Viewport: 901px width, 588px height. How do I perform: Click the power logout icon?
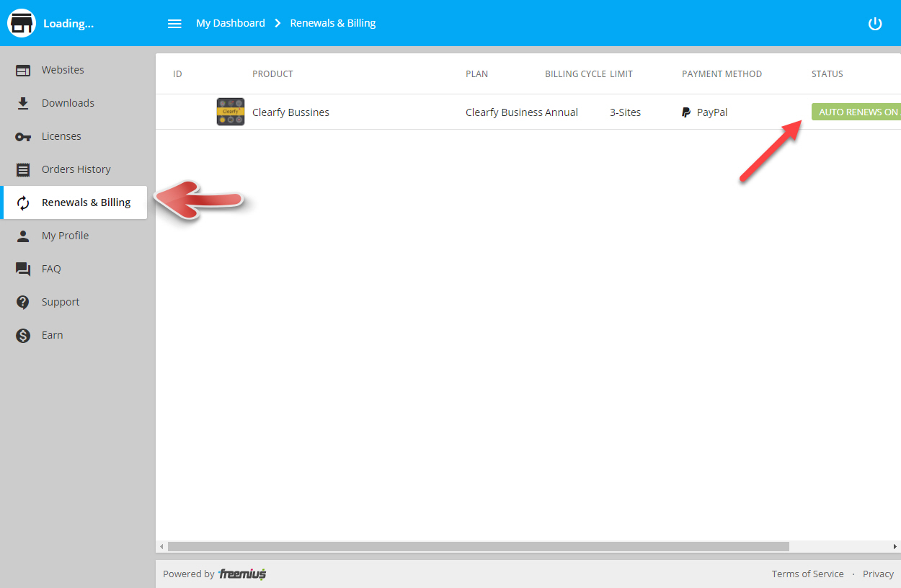click(x=875, y=23)
